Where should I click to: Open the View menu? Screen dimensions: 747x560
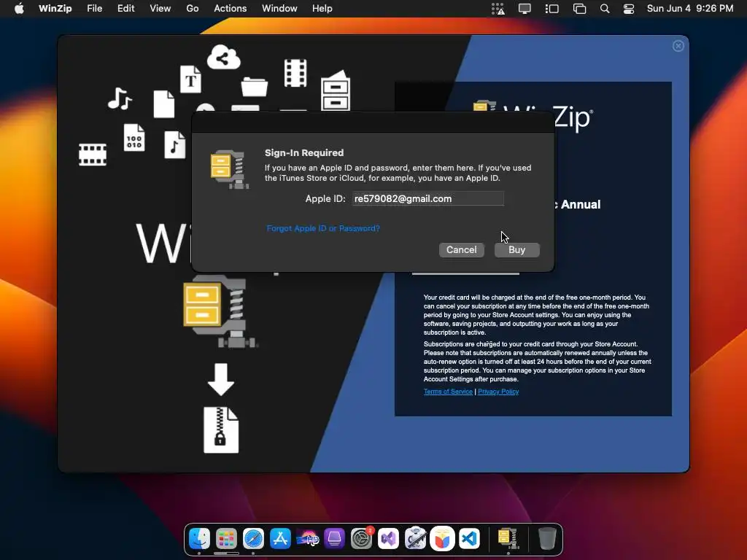[160, 9]
